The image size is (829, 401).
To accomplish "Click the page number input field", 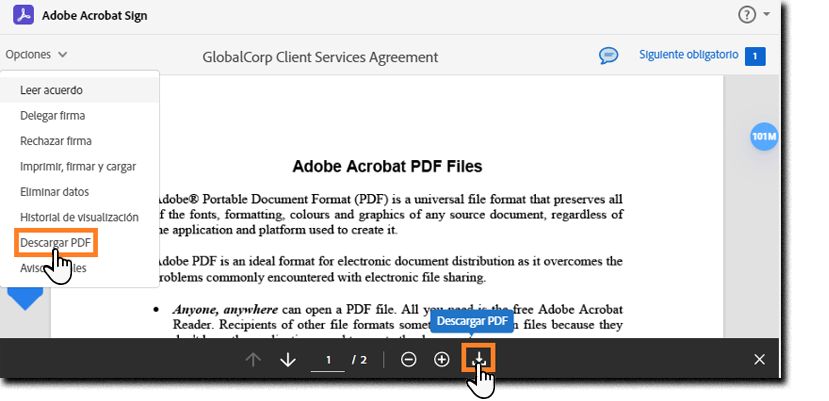I will 328,361.
